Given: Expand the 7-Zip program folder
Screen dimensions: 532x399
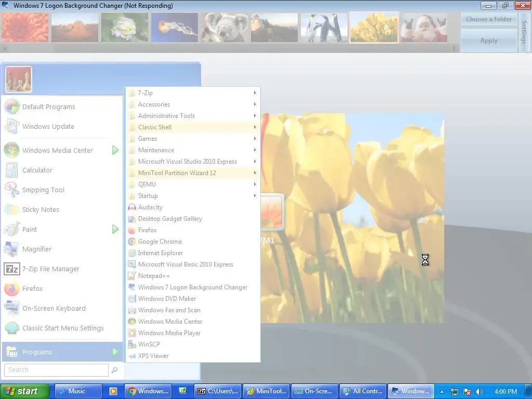Looking at the screenshot, I should (x=193, y=92).
